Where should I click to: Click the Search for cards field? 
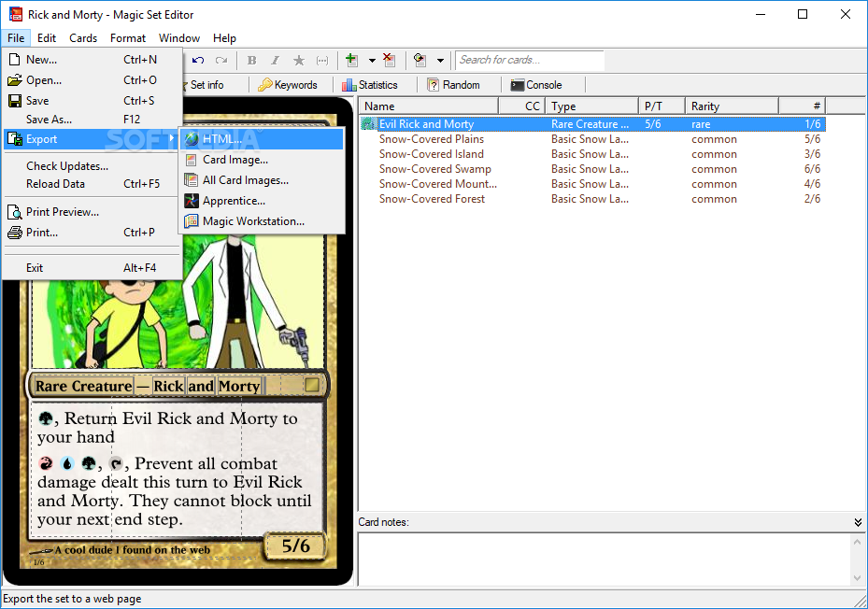(x=530, y=60)
